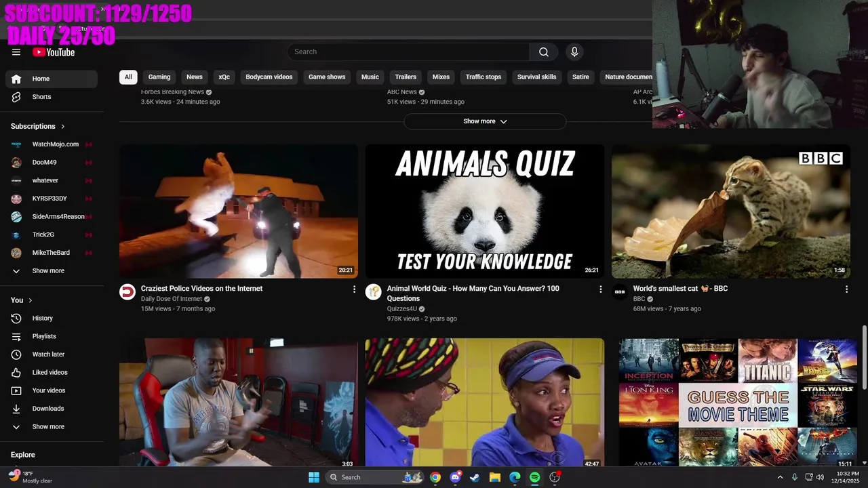
Task: Select the Trailers filter chip
Action: pos(406,77)
